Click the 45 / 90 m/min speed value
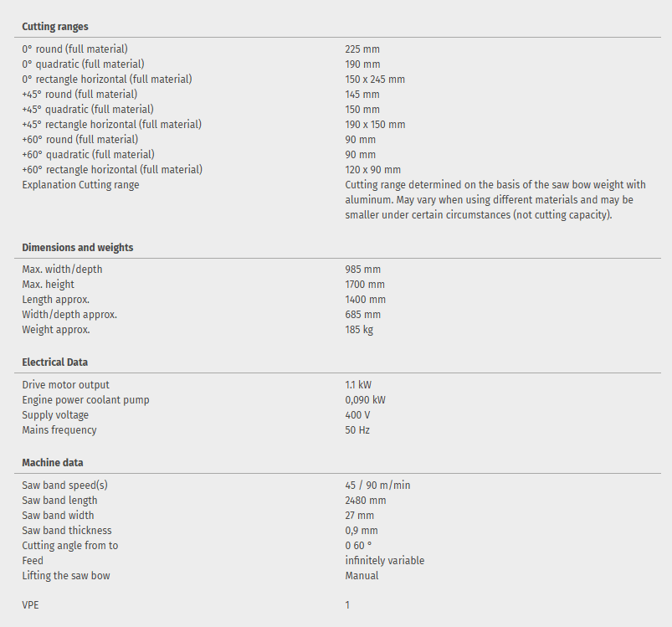This screenshot has height=627, width=672. point(377,486)
